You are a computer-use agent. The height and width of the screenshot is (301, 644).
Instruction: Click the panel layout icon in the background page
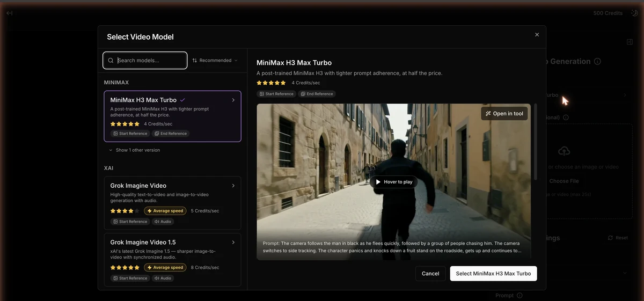click(630, 42)
